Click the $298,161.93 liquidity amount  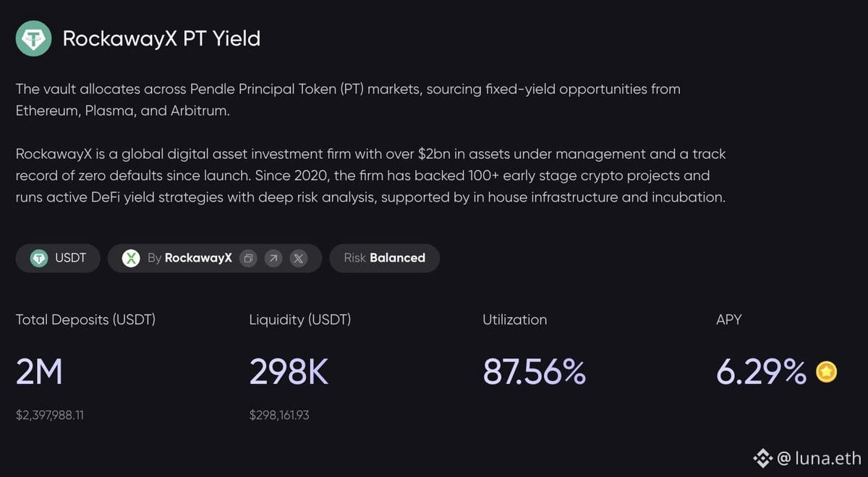click(x=279, y=416)
